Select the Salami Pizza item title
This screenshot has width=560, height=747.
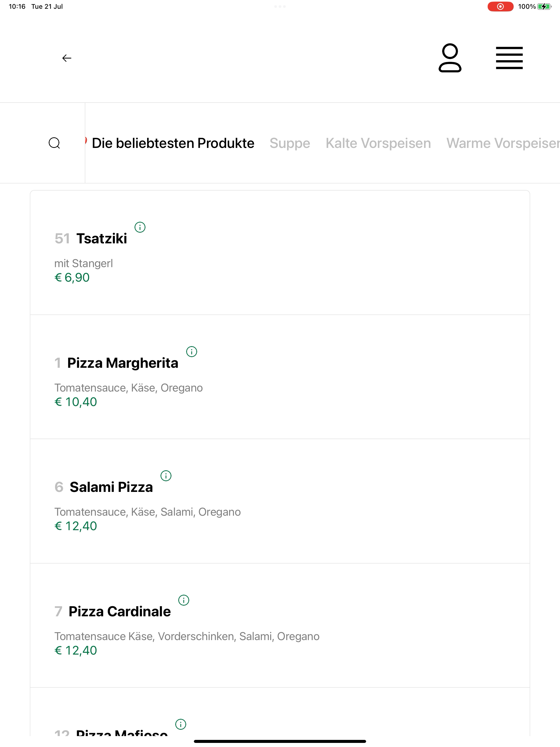click(111, 487)
